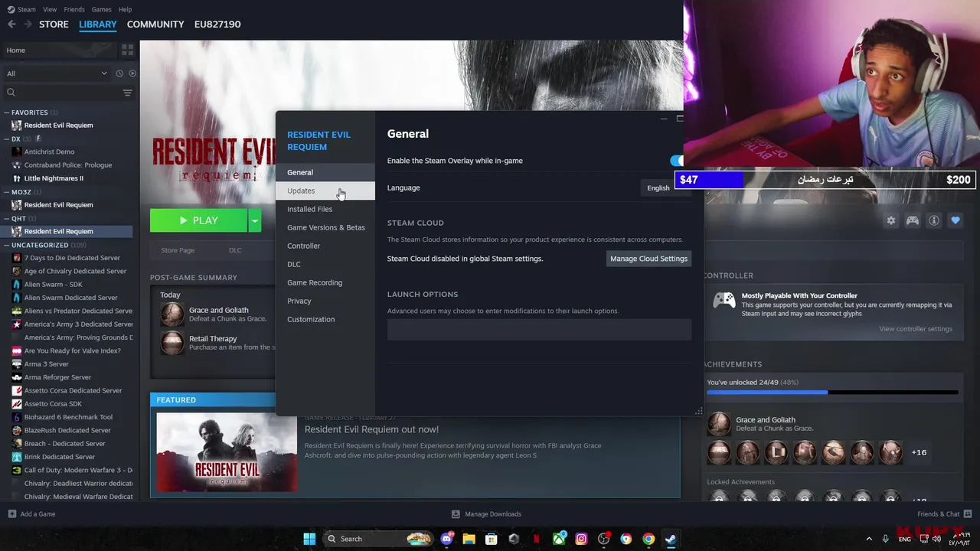Image resolution: width=980 pixels, height=551 pixels.
Task: Click the Launch Options text field
Action: [x=539, y=330]
